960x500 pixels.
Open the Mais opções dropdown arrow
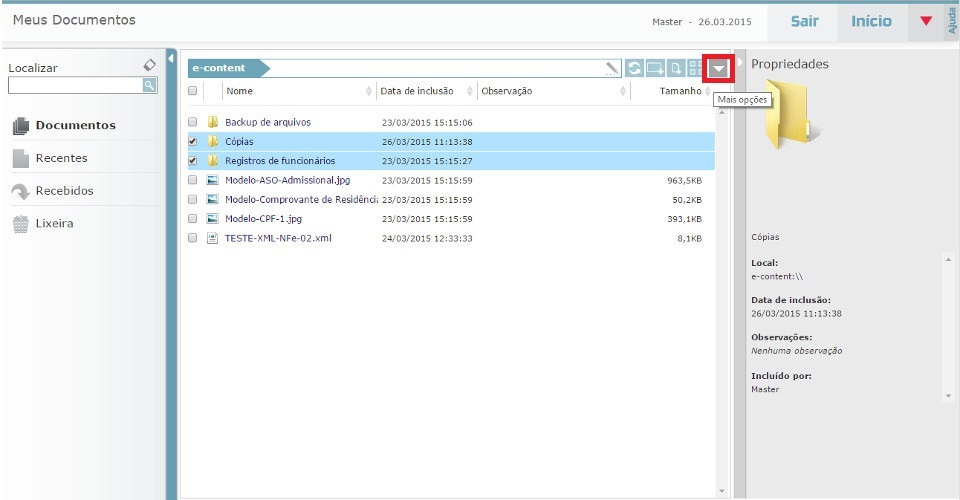(719, 69)
